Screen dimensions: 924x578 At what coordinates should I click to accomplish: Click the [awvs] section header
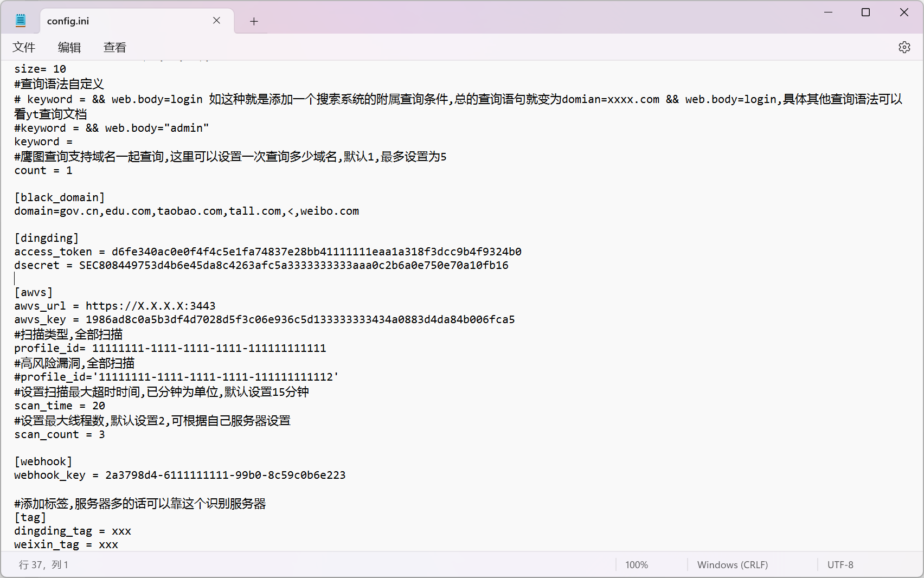pos(34,292)
